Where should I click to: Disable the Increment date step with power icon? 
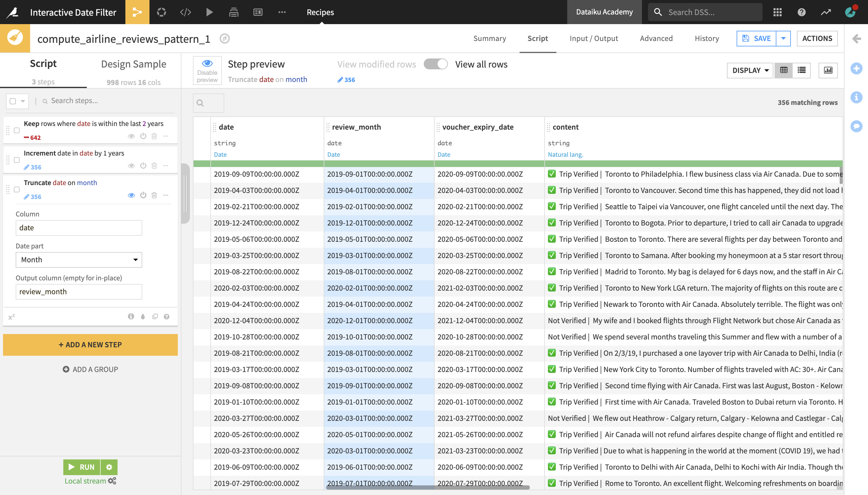tap(143, 166)
